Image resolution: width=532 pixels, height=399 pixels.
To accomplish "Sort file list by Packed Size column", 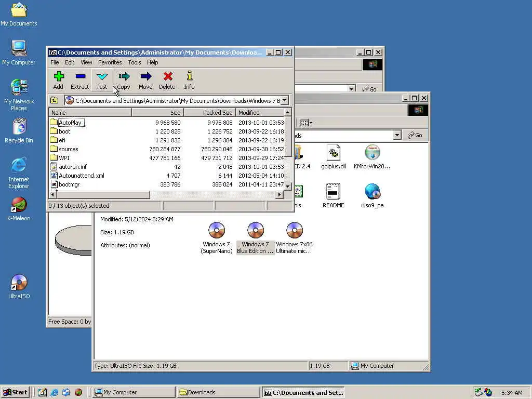I will tap(210, 113).
